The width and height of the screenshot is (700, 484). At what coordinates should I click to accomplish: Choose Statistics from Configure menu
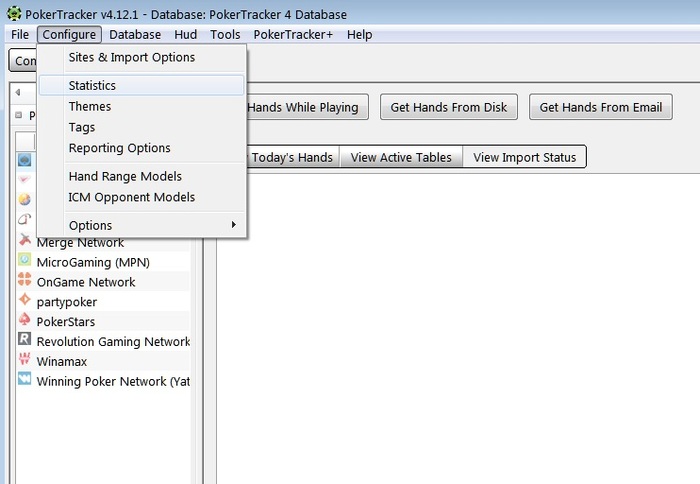pyautogui.click(x=142, y=85)
